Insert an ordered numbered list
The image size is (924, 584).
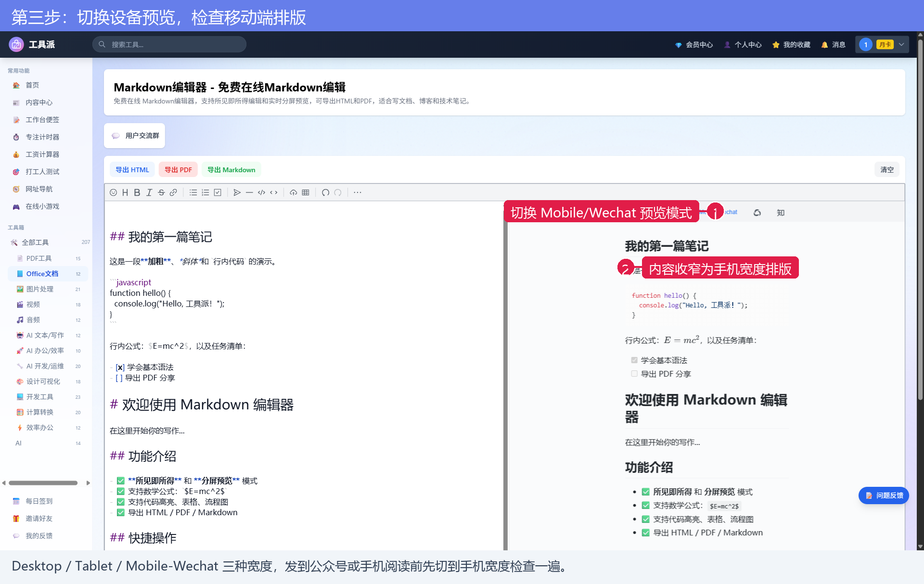click(x=205, y=192)
